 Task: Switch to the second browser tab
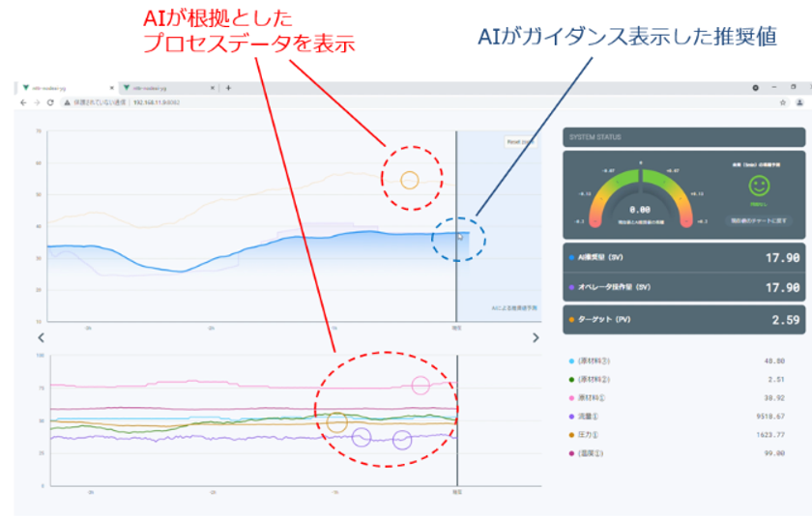[168, 88]
